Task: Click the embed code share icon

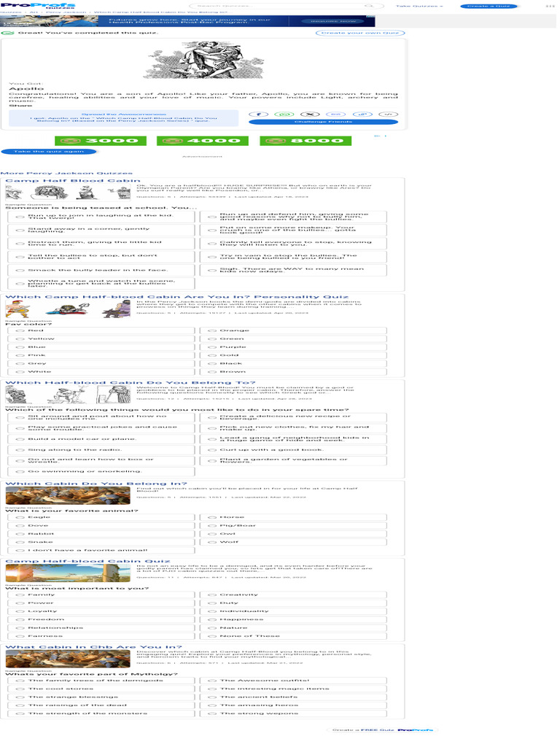Action: 388,115
